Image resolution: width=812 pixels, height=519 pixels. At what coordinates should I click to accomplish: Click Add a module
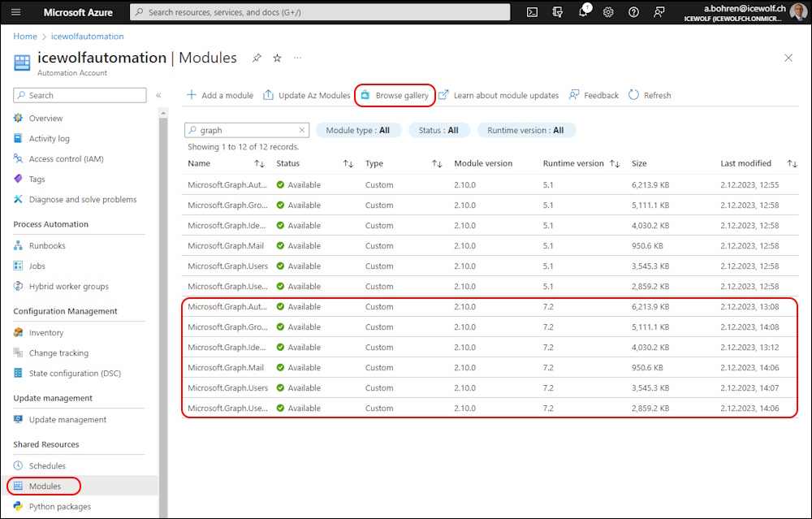220,95
